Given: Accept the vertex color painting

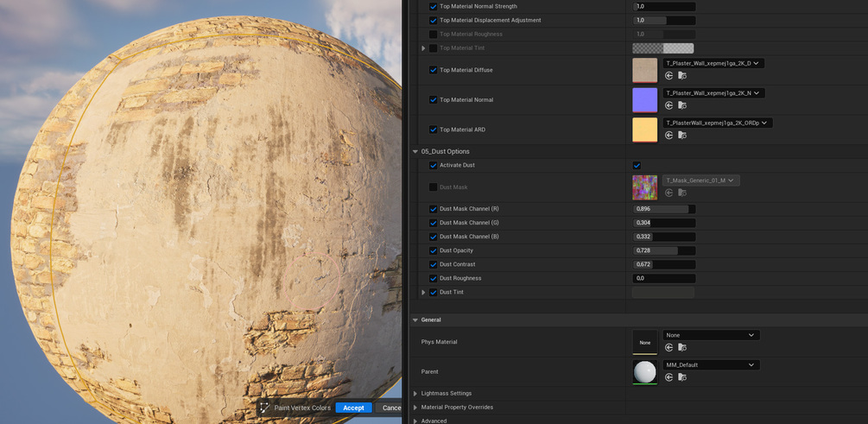Looking at the screenshot, I should [x=353, y=408].
